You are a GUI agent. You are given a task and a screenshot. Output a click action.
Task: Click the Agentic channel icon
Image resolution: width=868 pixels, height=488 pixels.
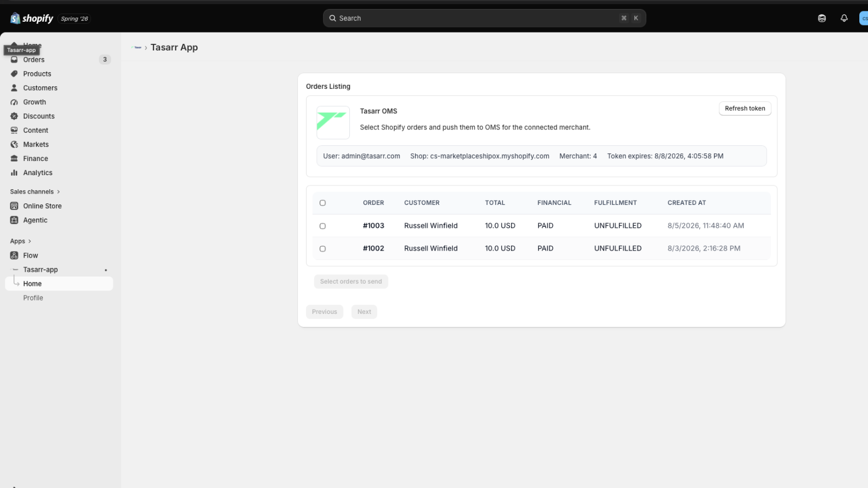[14, 220]
